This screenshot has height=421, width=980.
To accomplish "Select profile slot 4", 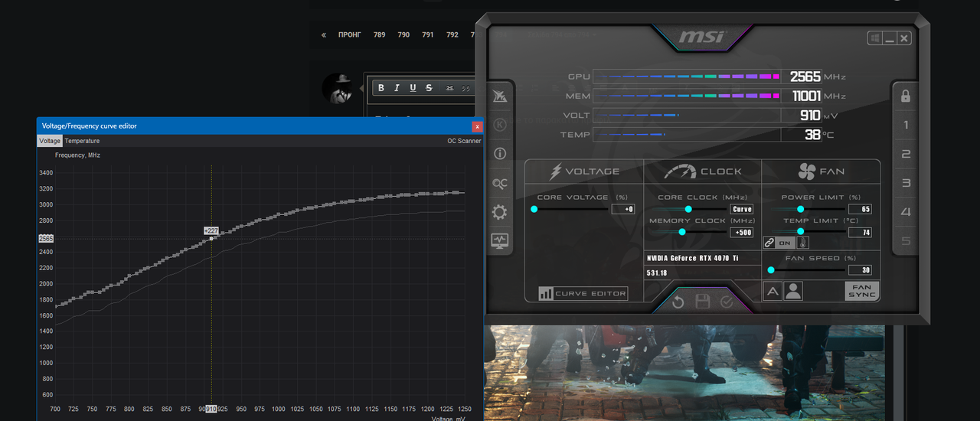I will tap(906, 212).
